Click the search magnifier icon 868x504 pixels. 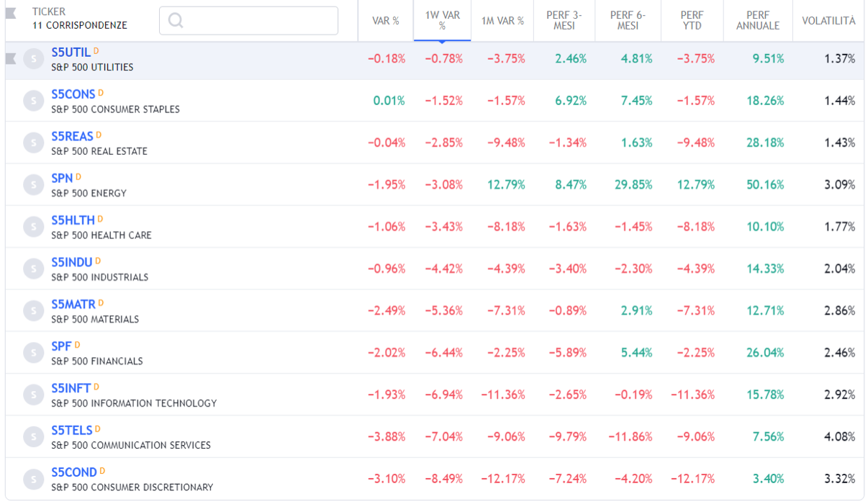click(x=175, y=21)
